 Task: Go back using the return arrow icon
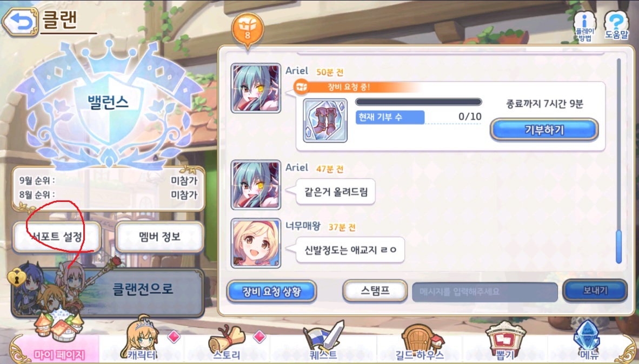click(21, 22)
